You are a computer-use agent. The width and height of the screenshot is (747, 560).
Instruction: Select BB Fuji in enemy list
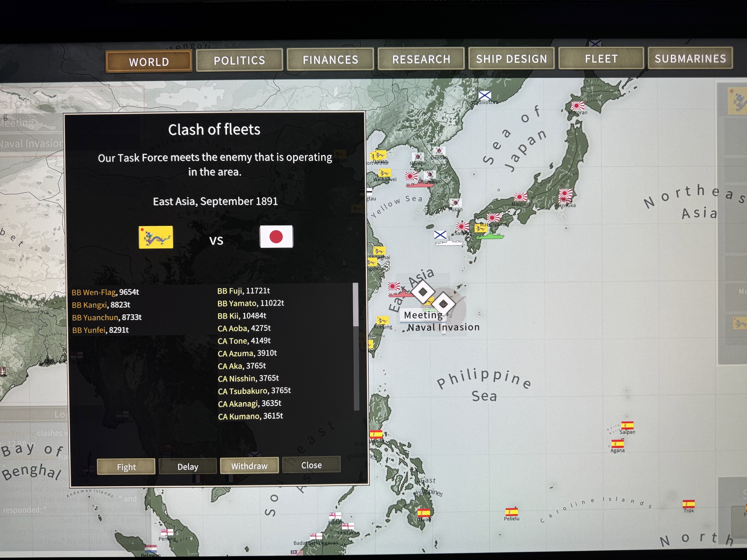pyautogui.click(x=244, y=290)
